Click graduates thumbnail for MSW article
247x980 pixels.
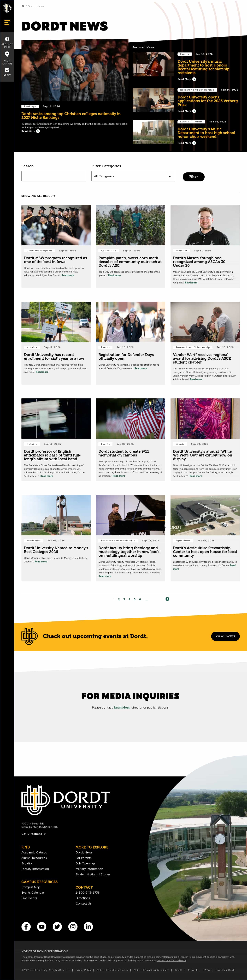point(56,225)
